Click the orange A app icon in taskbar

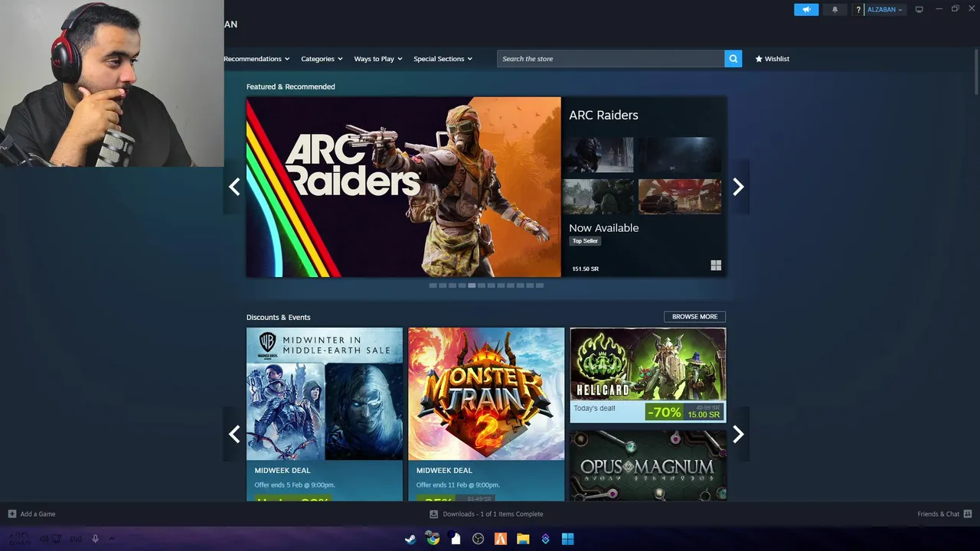pyautogui.click(x=501, y=539)
